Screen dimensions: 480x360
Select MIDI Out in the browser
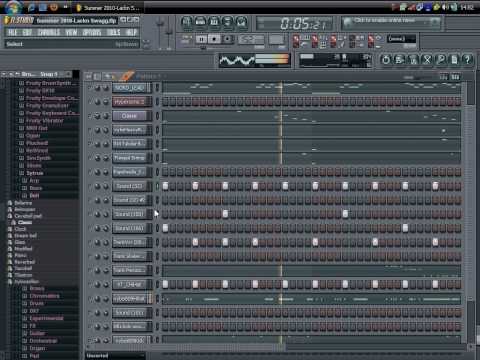(x=37, y=128)
